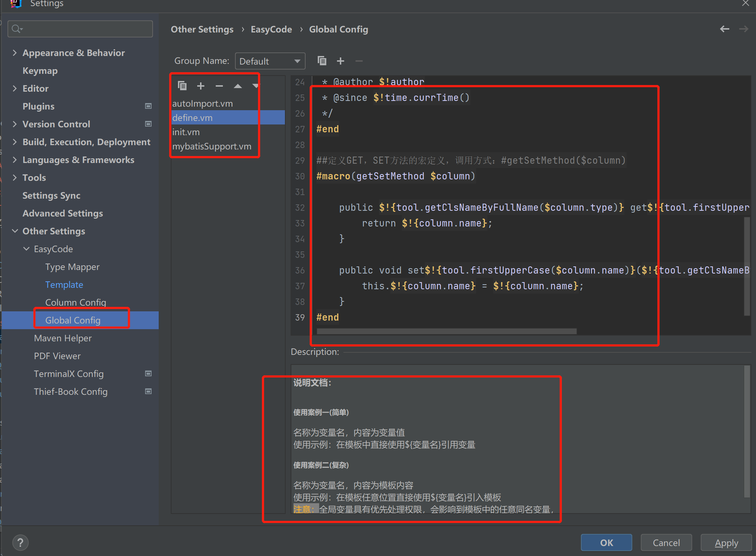Expand the Version Control section
Screen dimensions: 756x556
(x=15, y=124)
